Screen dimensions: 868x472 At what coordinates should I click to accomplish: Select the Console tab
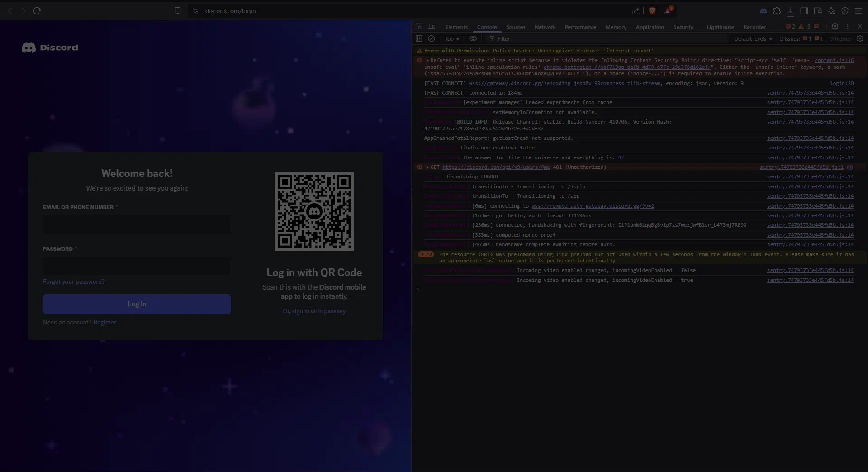pyautogui.click(x=487, y=27)
